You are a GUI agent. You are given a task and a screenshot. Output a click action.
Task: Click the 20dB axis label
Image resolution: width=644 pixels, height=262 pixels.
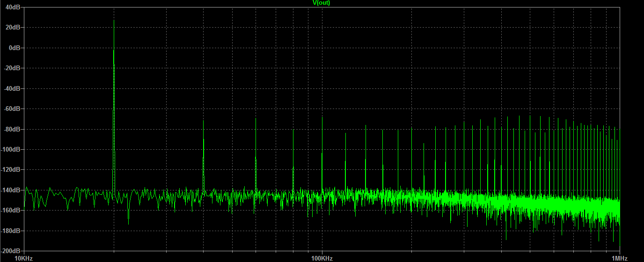pyautogui.click(x=14, y=27)
